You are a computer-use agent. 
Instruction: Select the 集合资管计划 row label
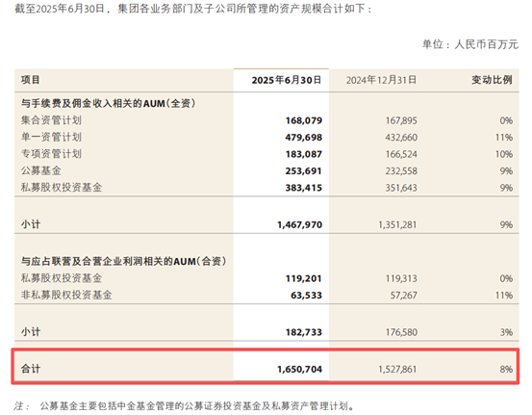(51, 120)
